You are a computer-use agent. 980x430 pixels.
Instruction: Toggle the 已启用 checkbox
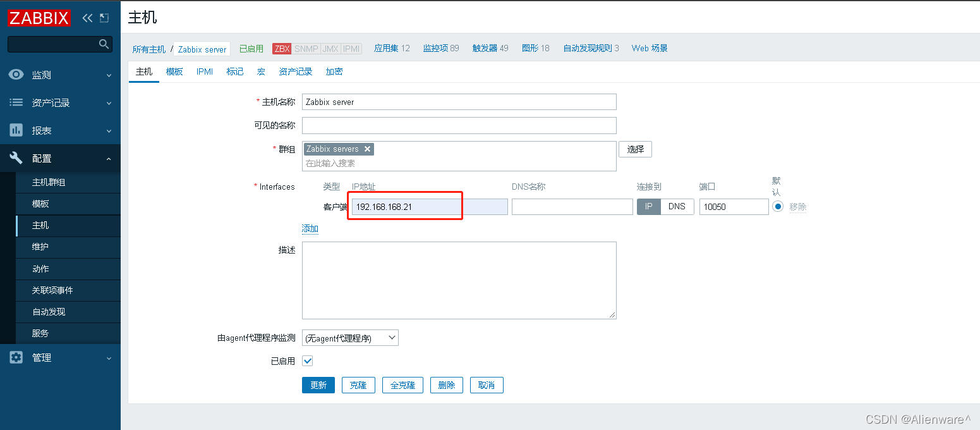[308, 360]
